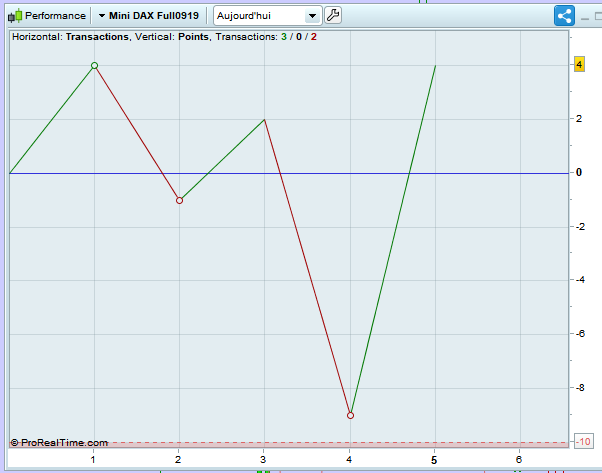Click the yellow 4 value marker
602x473 pixels.
coord(579,64)
